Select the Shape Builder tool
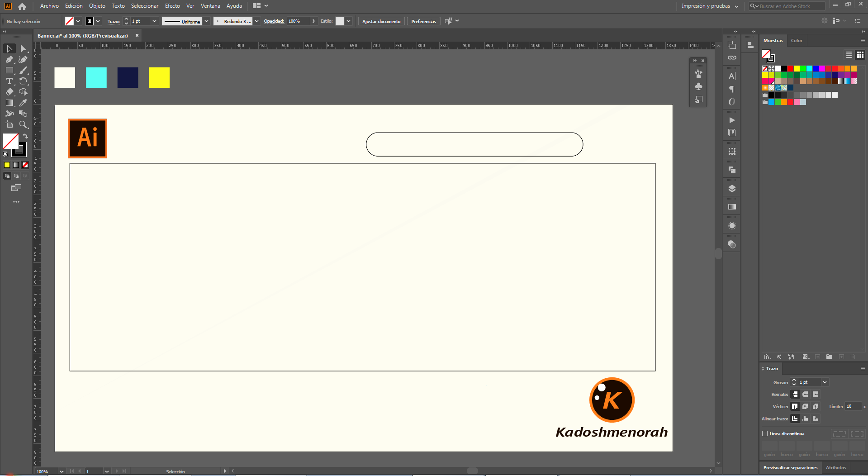The width and height of the screenshot is (868, 476). point(23,92)
